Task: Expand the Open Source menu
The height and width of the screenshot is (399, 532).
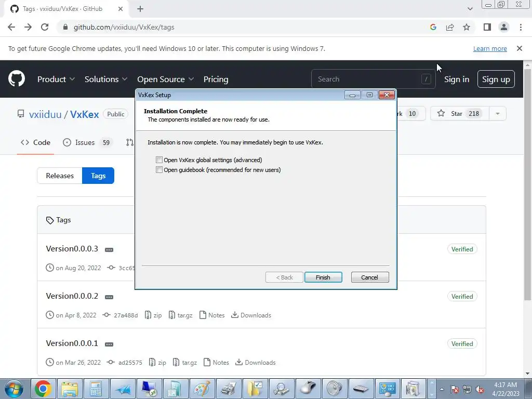Action: point(166,79)
